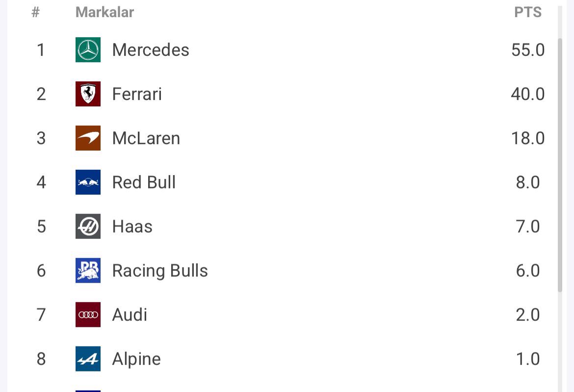Click the Audi four rings logo
The height and width of the screenshot is (392, 574).
88,315
